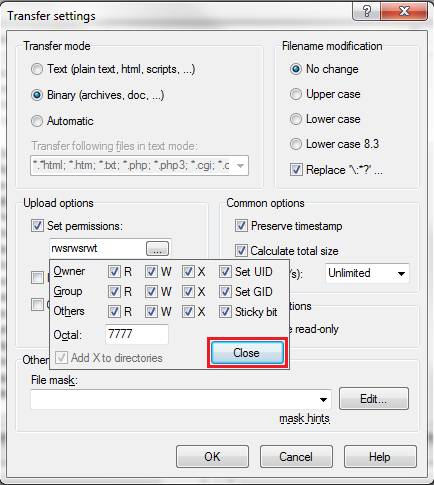Expand text mode file types dropdown
The width and height of the screenshot is (434, 485).
click(x=240, y=165)
